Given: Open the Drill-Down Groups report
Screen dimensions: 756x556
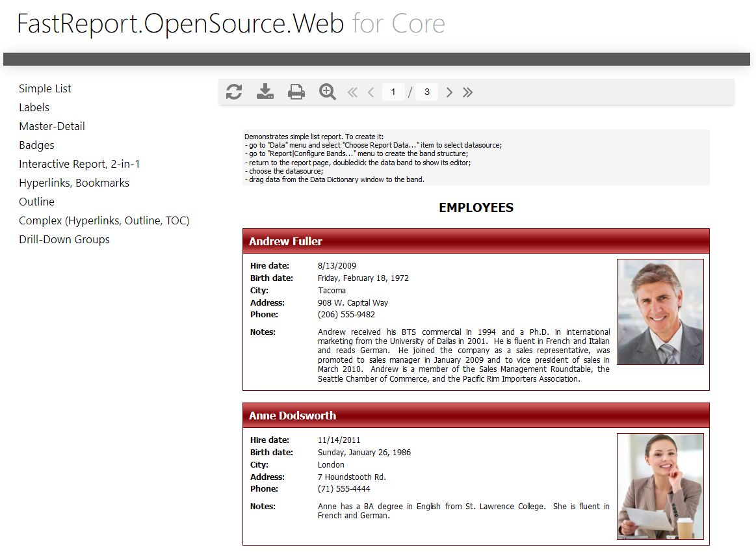Looking at the screenshot, I should [64, 239].
